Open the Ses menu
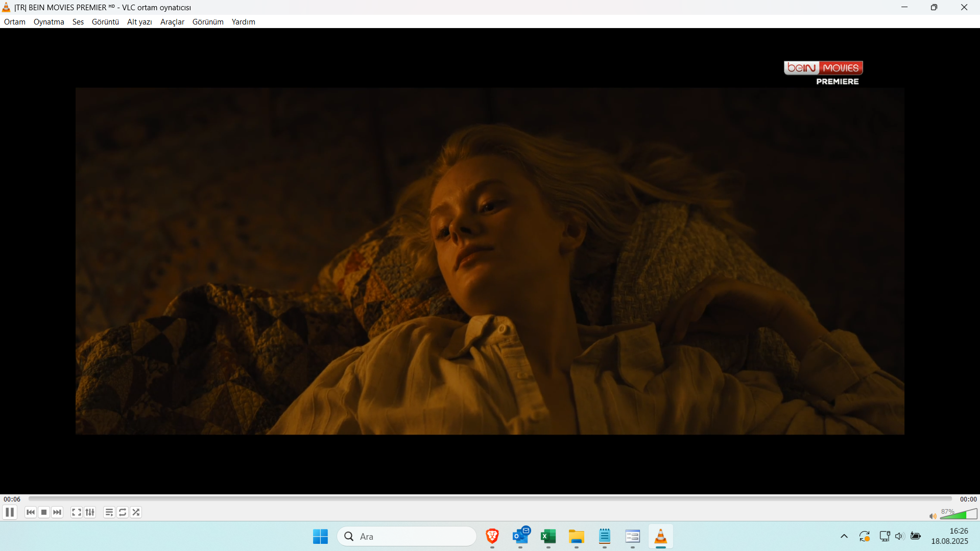Image resolution: width=980 pixels, height=551 pixels. [78, 22]
